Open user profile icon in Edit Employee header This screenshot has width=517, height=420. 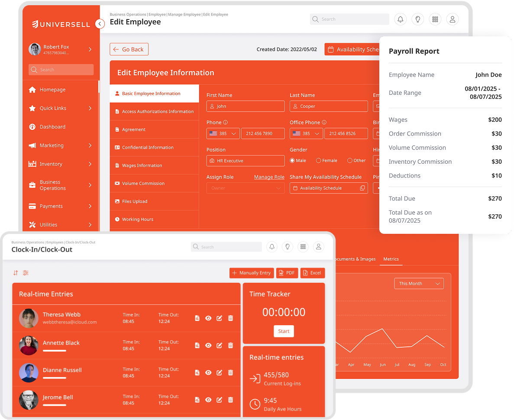point(452,19)
